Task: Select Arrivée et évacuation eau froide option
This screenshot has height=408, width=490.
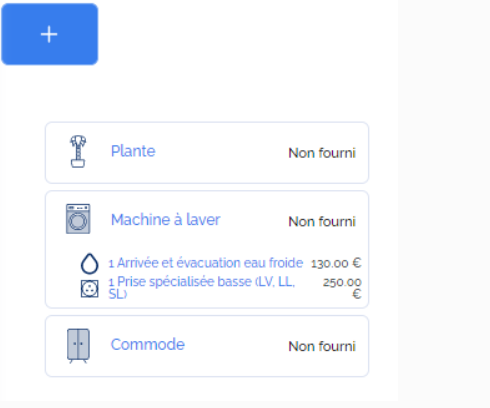Action: pos(206,263)
